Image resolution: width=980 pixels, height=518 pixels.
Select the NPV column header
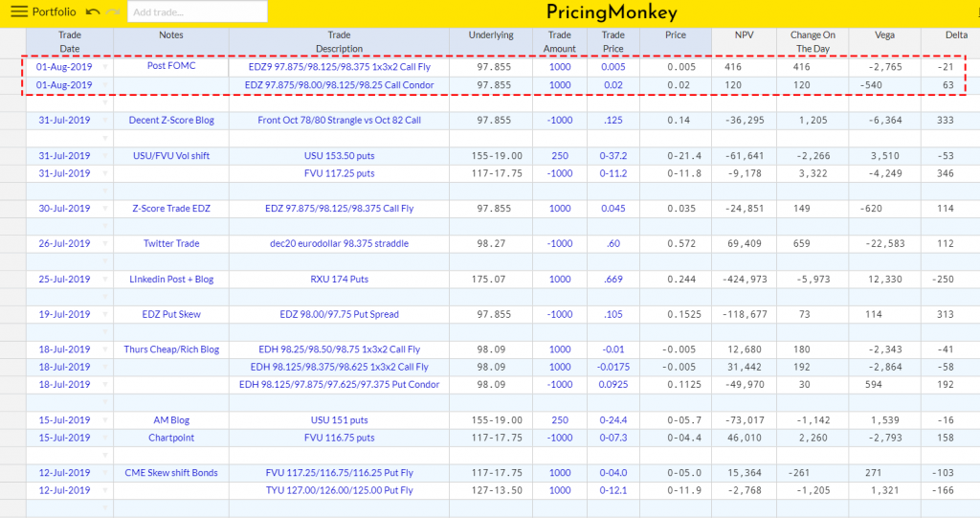point(744,42)
